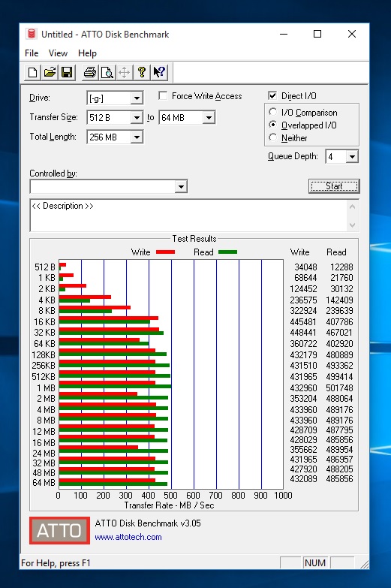The image size is (391, 588).
Task: Click the Save floppy disk icon
Action: (x=67, y=72)
